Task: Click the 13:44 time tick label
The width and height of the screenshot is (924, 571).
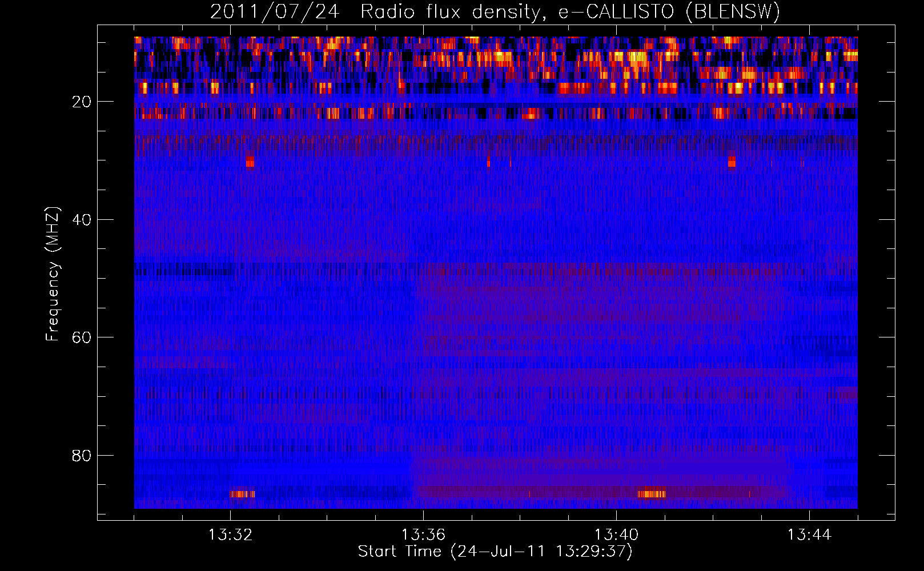Action: click(x=809, y=535)
